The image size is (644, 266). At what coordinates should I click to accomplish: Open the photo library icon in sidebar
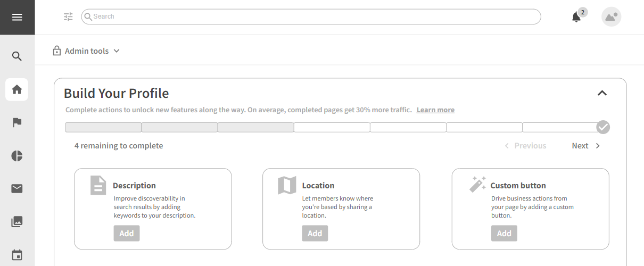(17, 222)
